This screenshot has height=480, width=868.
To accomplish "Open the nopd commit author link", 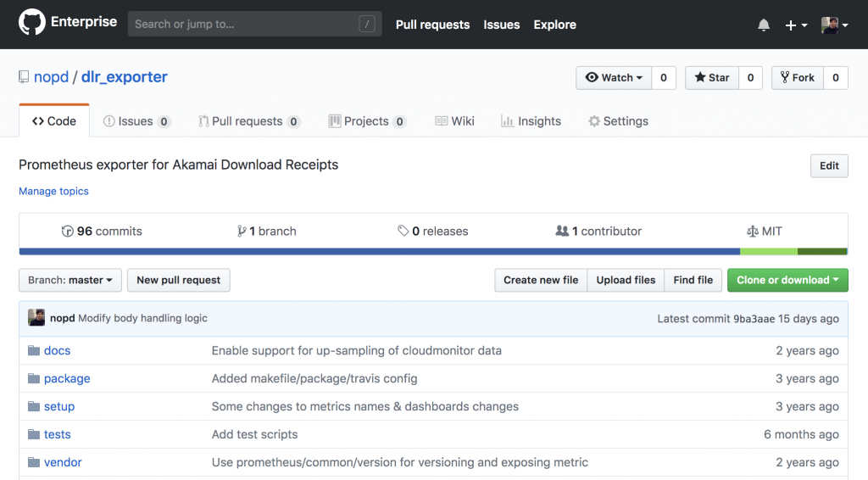I will [62, 318].
